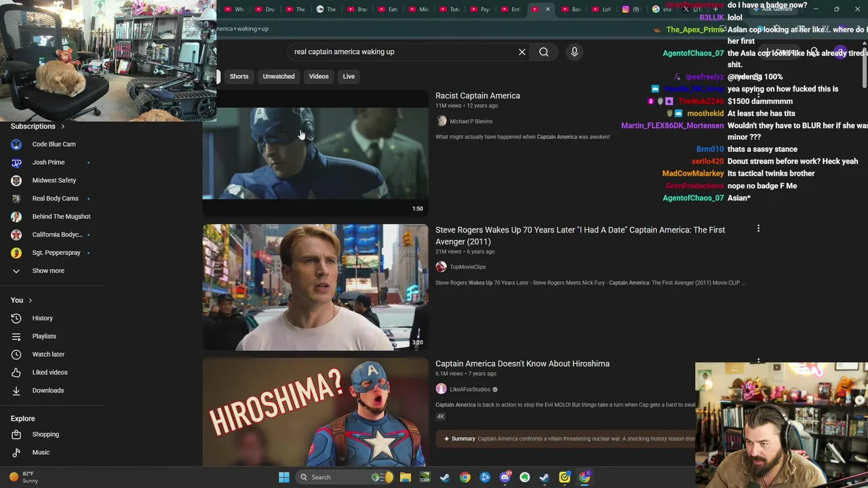Open 'Racist Captain America' video title
The height and width of the screenshot is (488, 868).
(477, 96)
